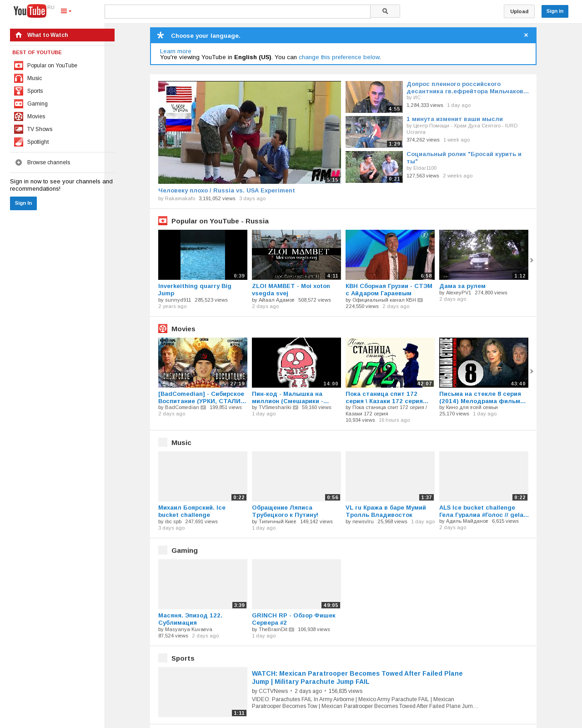
Task: Click the Gaming controller icon in sidebar
Action: coord(19,104)
